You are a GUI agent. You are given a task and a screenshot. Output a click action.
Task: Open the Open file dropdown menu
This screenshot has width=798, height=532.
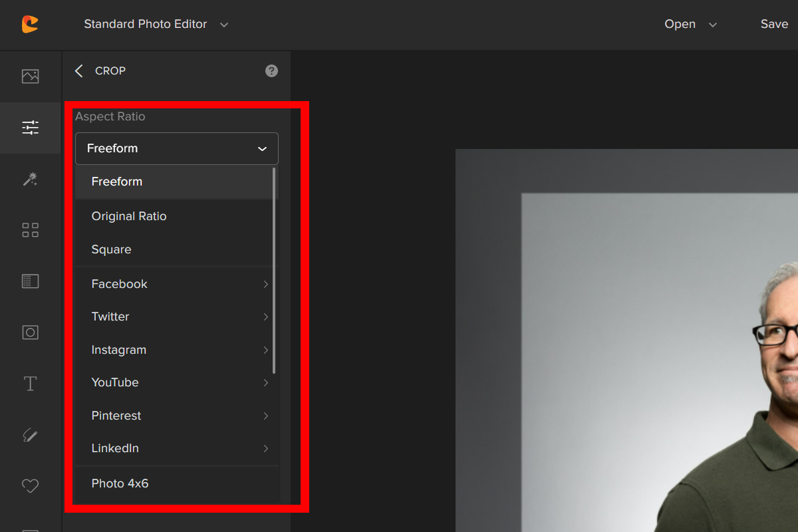tap(690, 25)
